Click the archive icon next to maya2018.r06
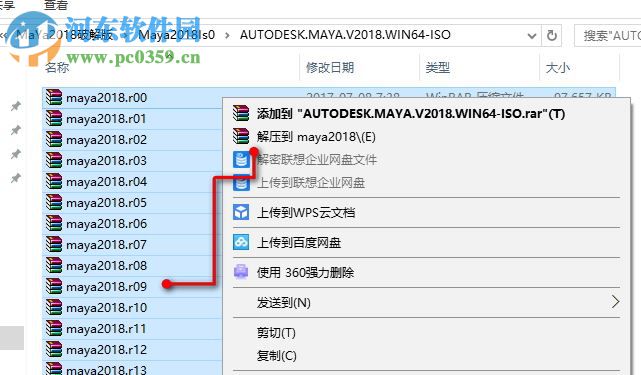This screenshot has width=641, height=375. tap(54, 224)
